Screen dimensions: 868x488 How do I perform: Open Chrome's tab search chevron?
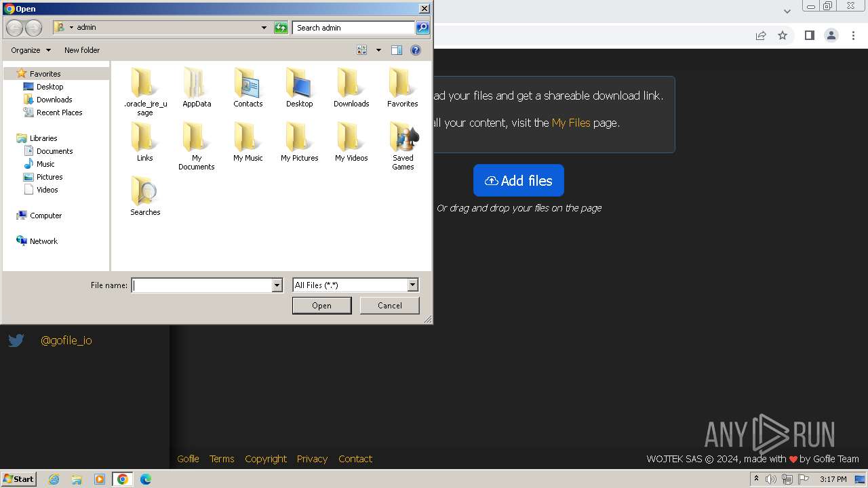tap(787, 11)
